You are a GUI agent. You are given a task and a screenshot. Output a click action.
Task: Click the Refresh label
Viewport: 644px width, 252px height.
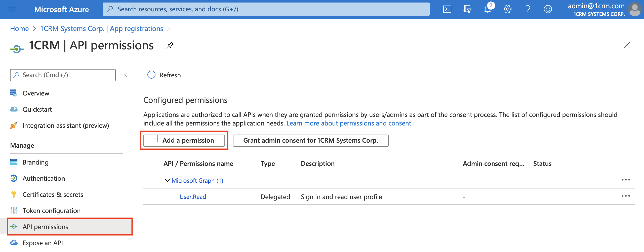coord(170,75)
